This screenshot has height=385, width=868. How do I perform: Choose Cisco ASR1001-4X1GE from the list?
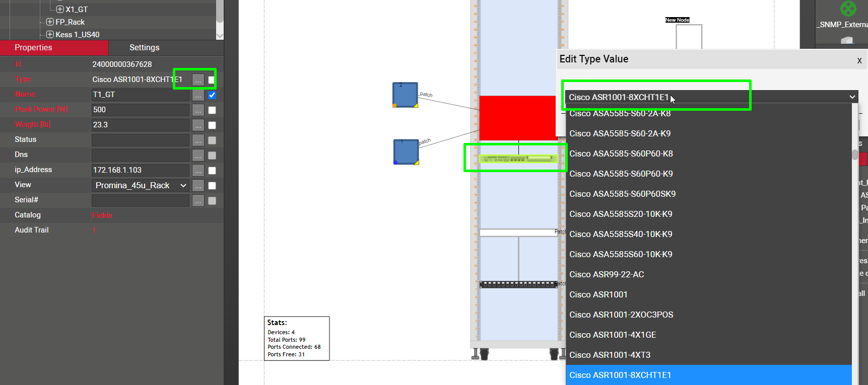pyautogui.click(x=613, y=335)
